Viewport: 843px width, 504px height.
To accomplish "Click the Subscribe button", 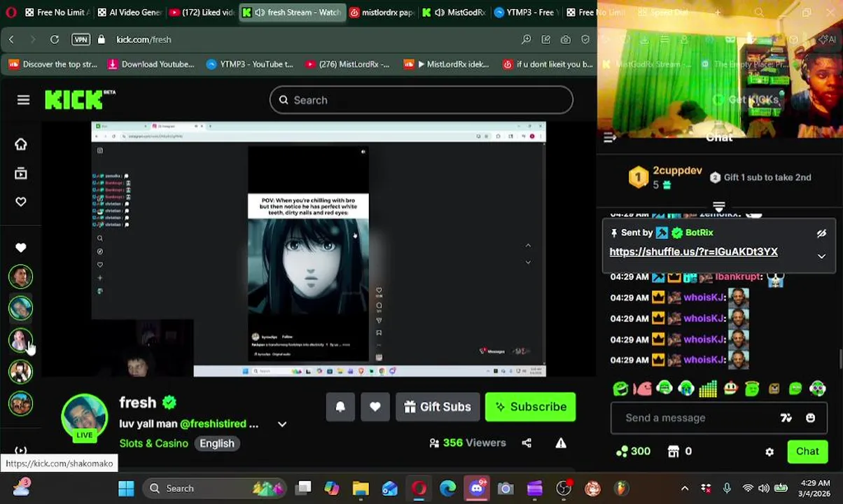I will coord(530,407).
